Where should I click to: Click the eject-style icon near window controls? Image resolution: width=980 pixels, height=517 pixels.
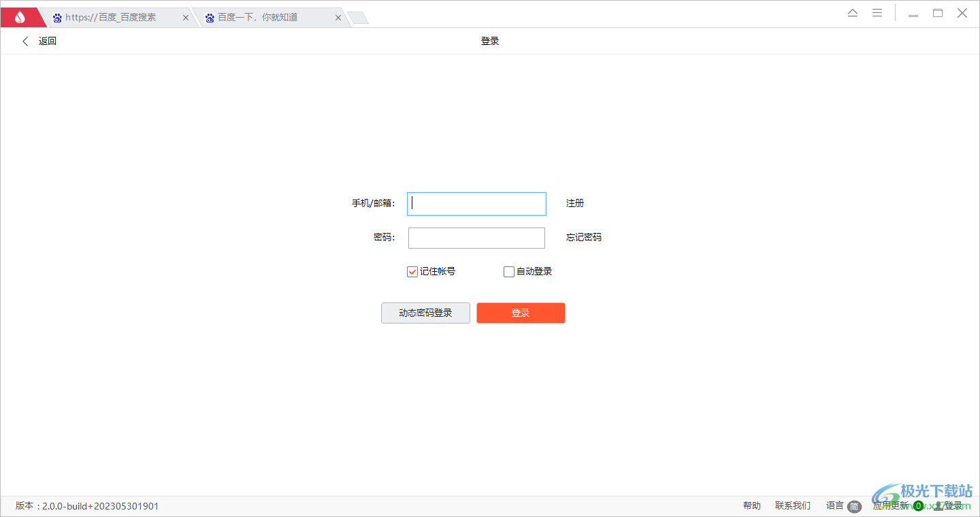point(852,12)
